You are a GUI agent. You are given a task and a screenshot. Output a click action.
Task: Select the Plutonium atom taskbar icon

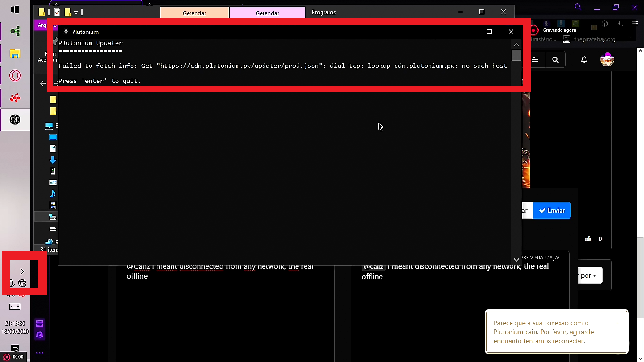(x=15, y=120)
